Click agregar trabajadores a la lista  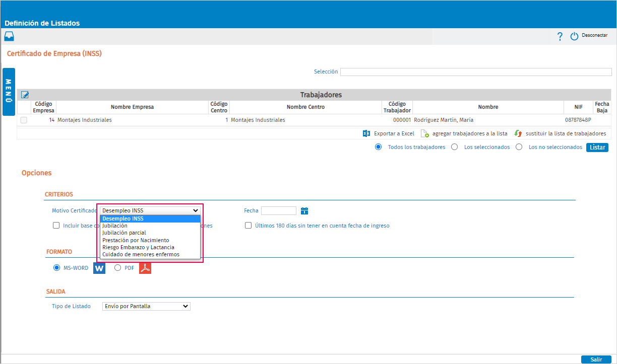(x=470, y=133)
